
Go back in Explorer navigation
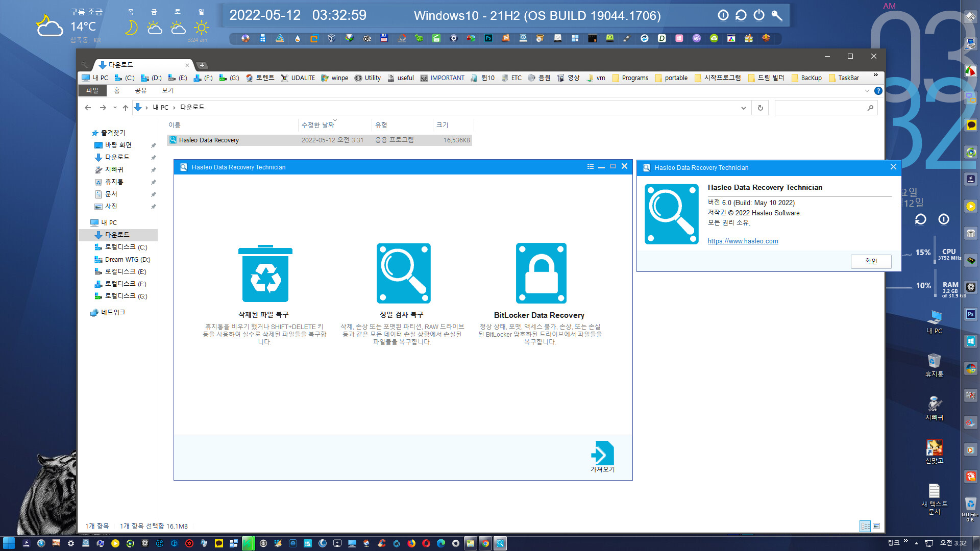click(x=88, y=108)
